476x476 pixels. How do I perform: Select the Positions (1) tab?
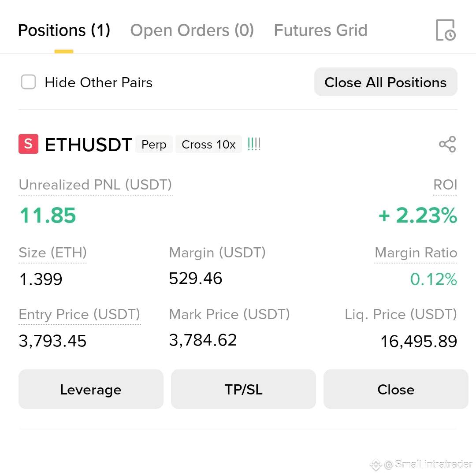pos(64,30)
